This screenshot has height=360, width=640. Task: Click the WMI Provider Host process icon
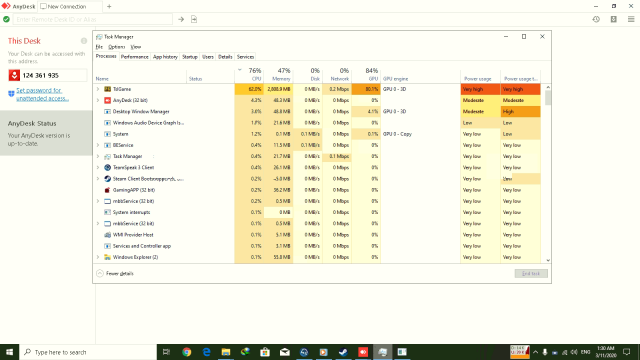click(x=107, y=235)
